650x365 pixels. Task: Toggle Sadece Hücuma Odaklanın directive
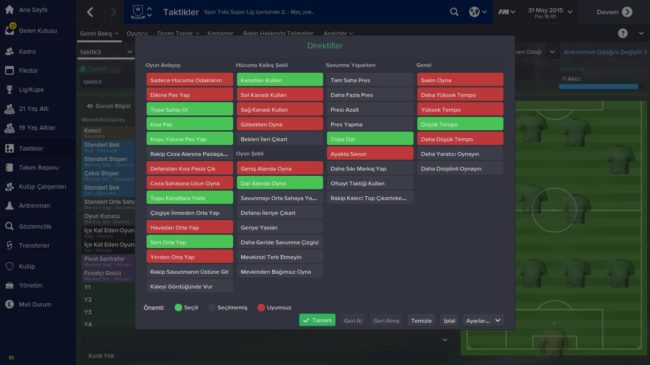tap(189, 80)
